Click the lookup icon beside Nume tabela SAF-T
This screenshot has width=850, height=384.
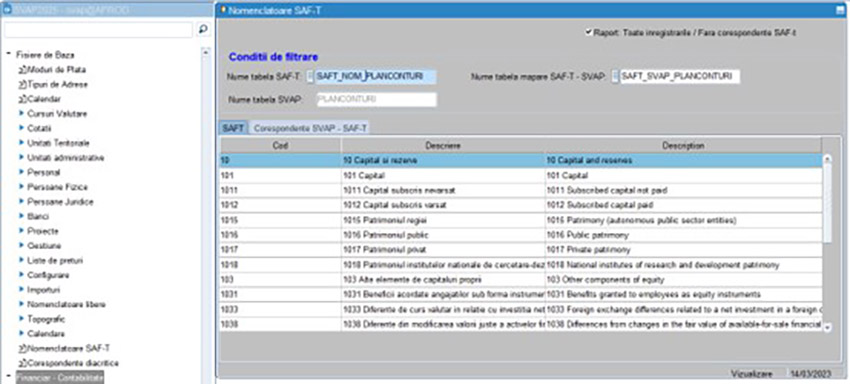[x=311, y=76]
